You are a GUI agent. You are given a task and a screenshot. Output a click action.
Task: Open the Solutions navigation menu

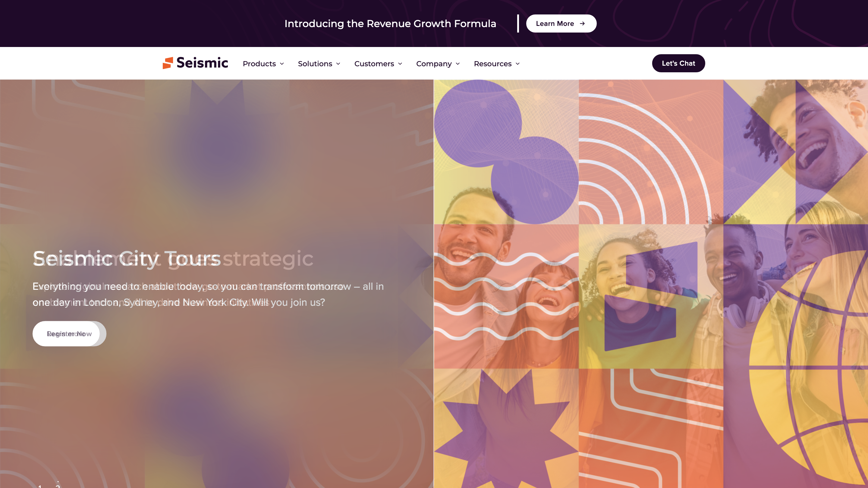pos(319,64)
